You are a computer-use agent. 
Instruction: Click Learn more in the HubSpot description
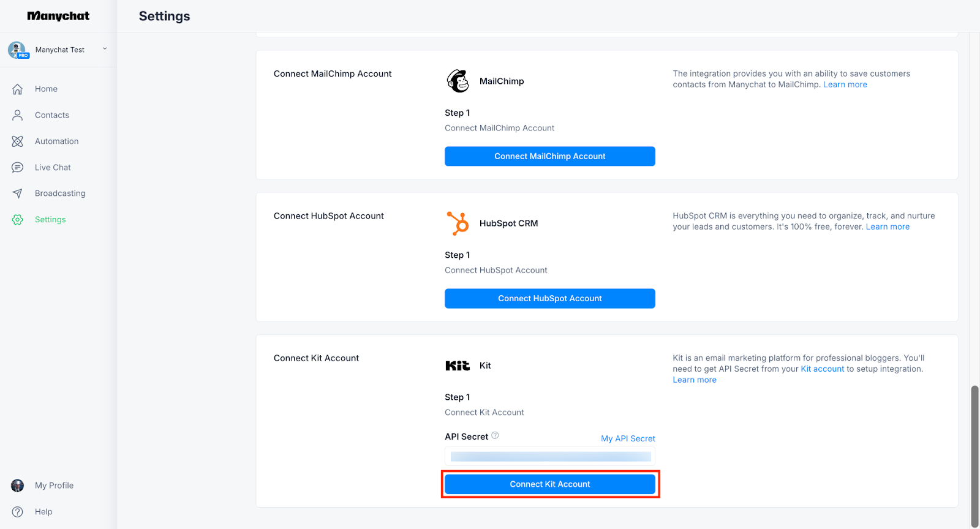[x=887, y=227]
